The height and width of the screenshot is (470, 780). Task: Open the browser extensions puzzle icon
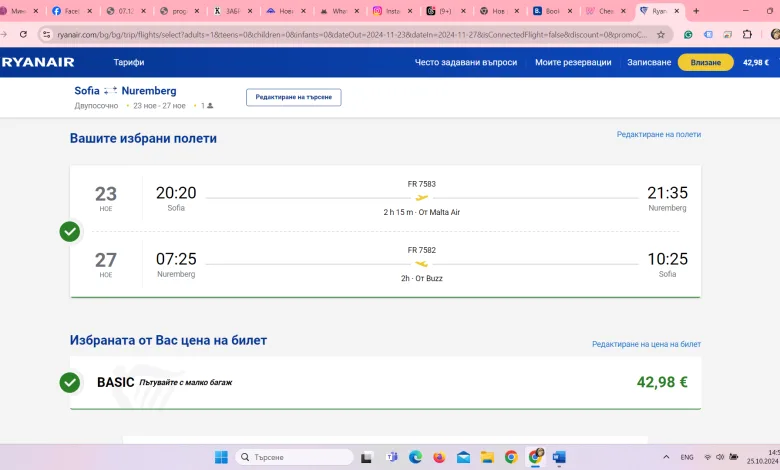pos(747,34)
